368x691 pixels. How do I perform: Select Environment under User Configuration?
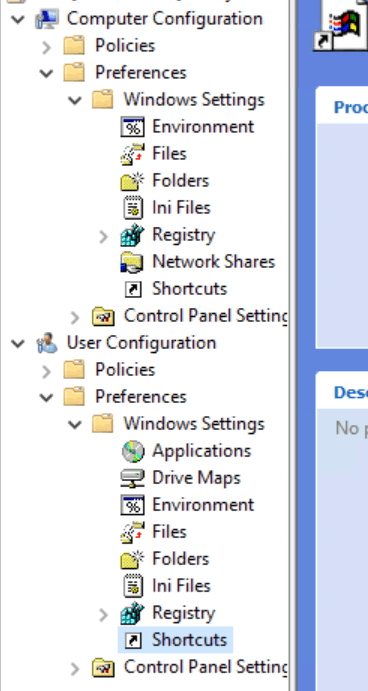pos(203,505)
